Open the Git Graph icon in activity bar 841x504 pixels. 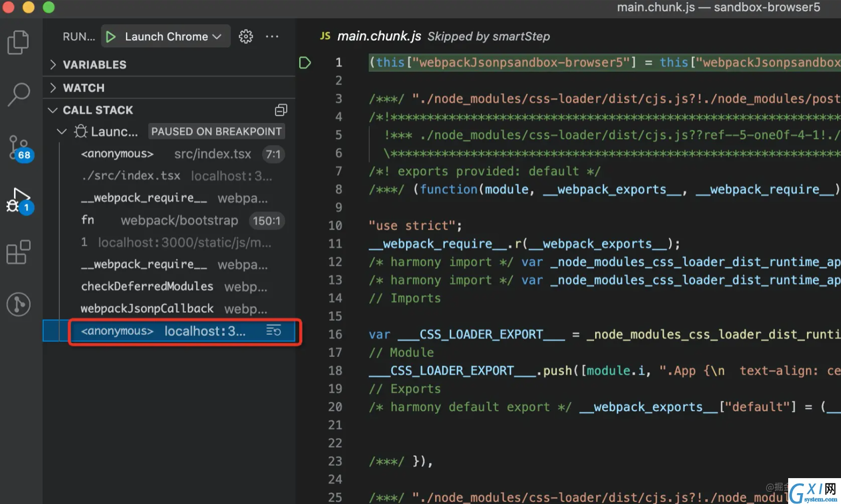[18, 304]
